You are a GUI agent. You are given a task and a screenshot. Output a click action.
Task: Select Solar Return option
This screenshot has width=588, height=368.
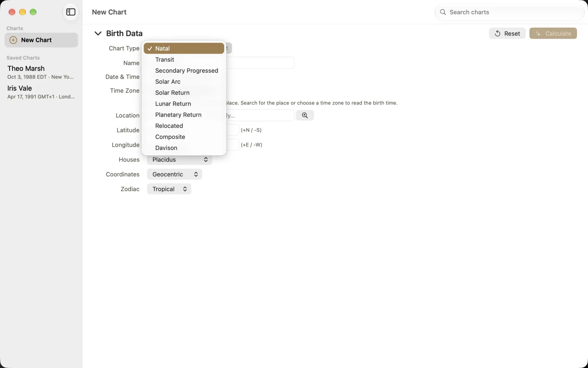[x=184, y=93]
